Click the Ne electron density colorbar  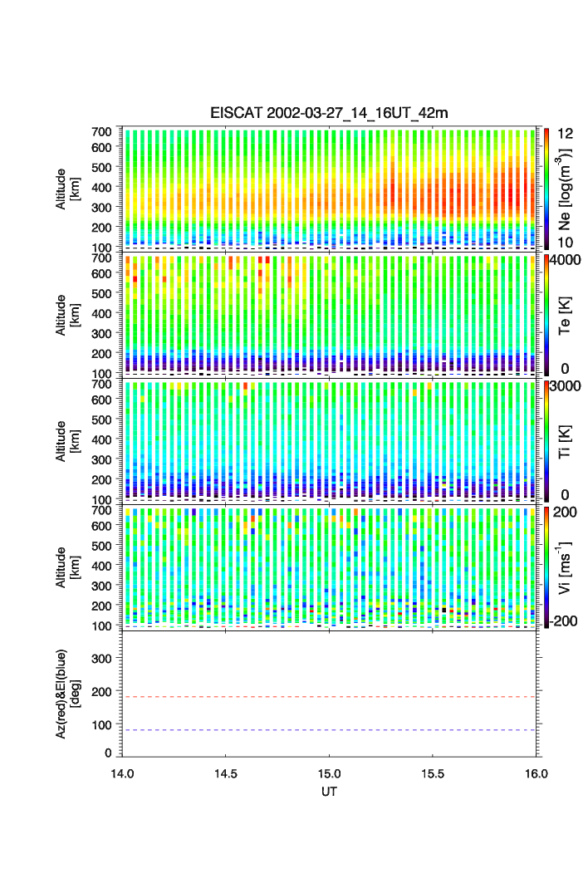547,189
